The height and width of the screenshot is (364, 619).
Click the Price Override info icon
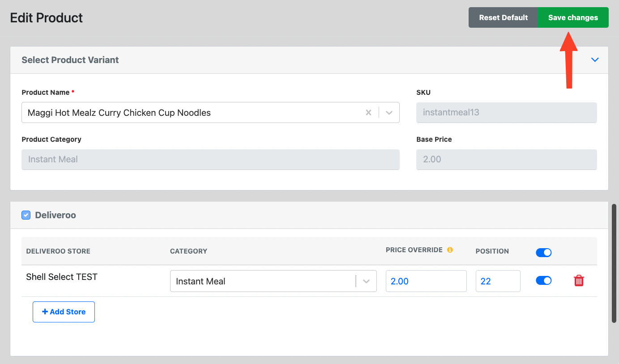coord(450,250)
